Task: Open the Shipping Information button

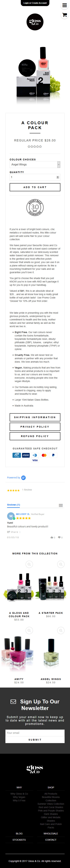Action: point(35,417)
